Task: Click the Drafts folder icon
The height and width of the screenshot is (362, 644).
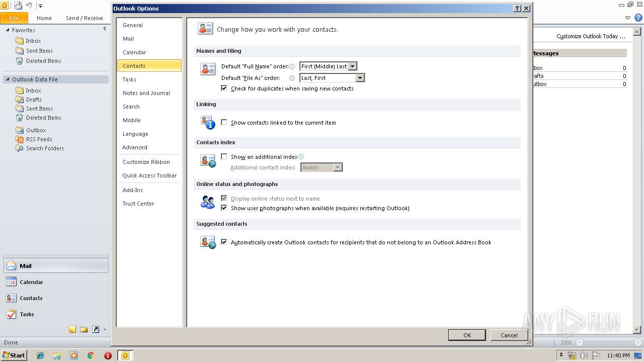Action: click(20, 100)
